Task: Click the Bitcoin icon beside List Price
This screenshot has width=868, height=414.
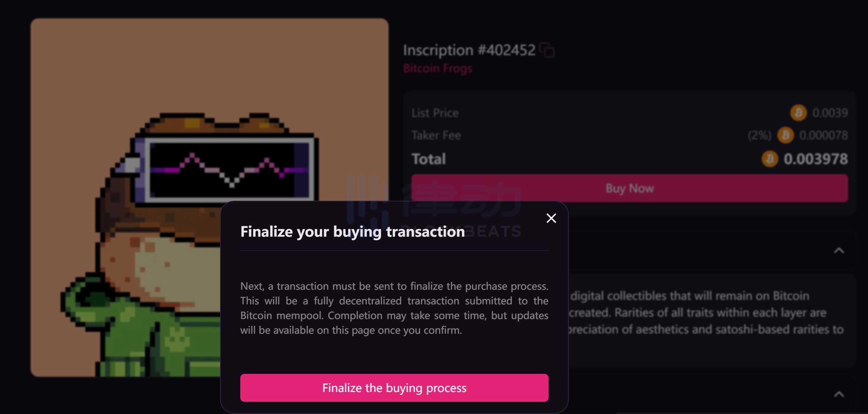Action: point(798,113)
